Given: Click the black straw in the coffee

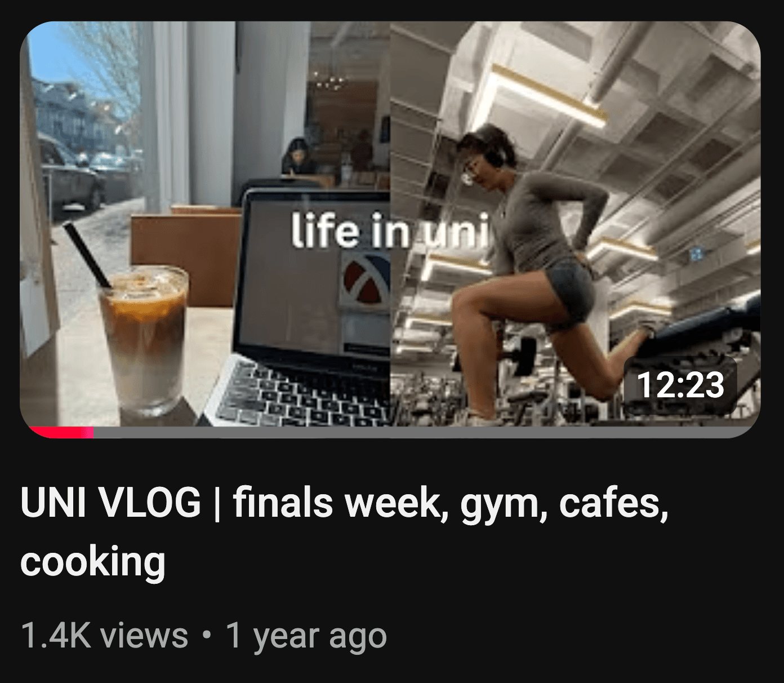Looking at the screenshot, I should (87, 255).
